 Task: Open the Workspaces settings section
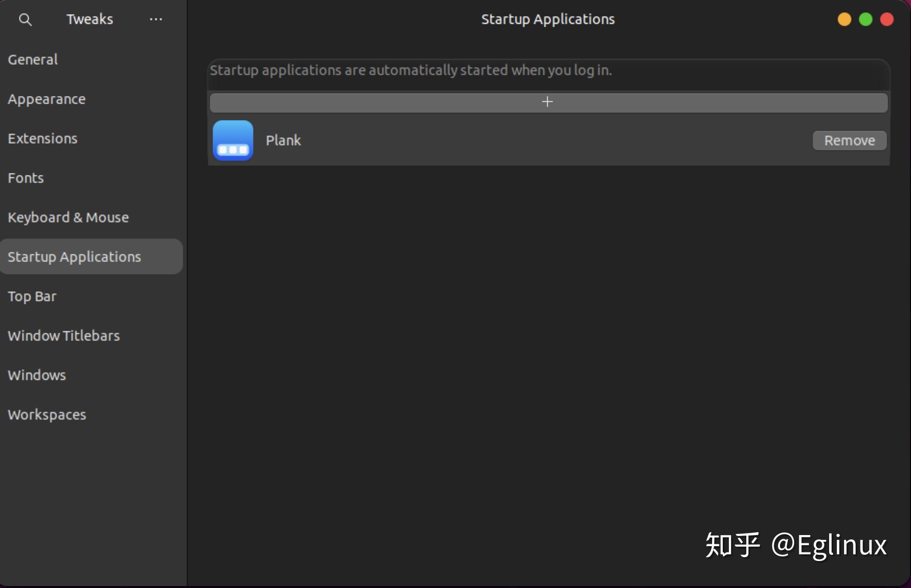(x=47, y=414)
